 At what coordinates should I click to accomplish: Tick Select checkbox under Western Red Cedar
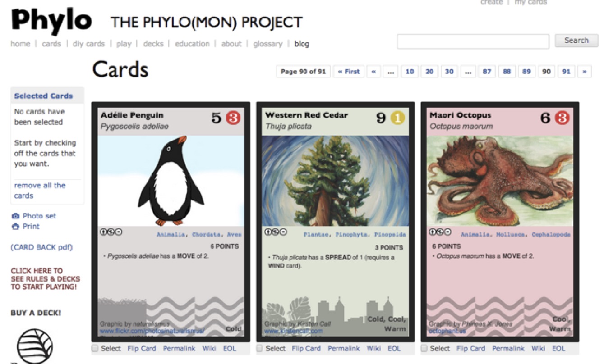[259, 348]
